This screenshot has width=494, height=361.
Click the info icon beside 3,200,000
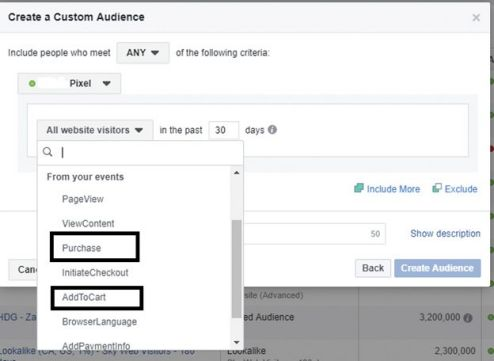[x=468, y=318]
